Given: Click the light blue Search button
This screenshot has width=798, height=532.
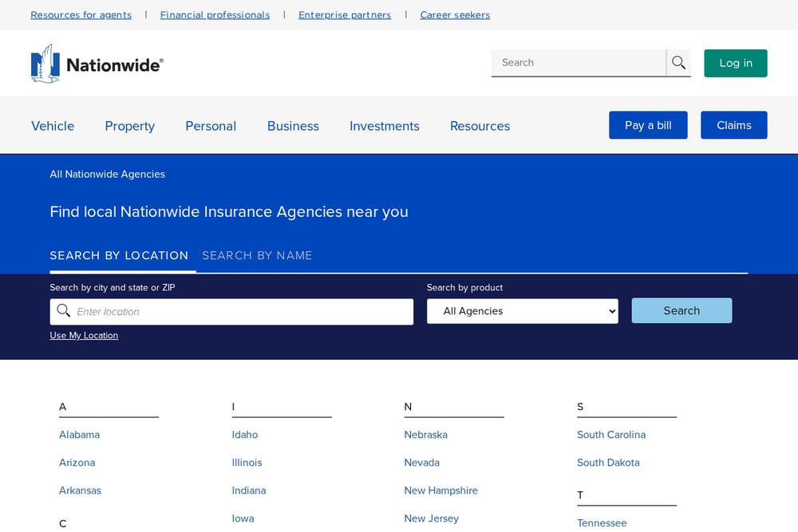Looking at the screenshot, I should pyautogui.click(x=681, y=310).
